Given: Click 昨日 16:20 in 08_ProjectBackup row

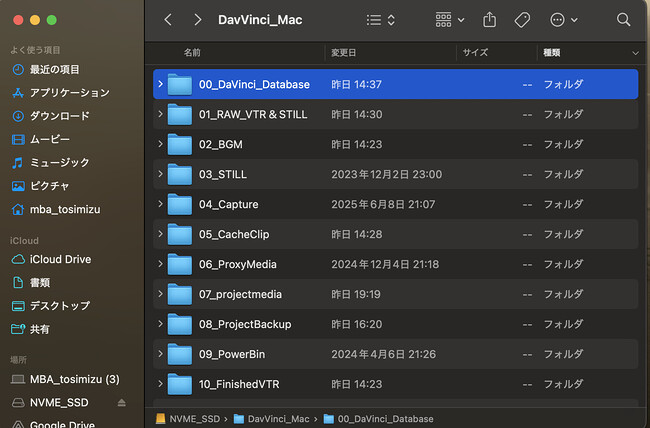Looking at the screenshot, I should point(357,324).
